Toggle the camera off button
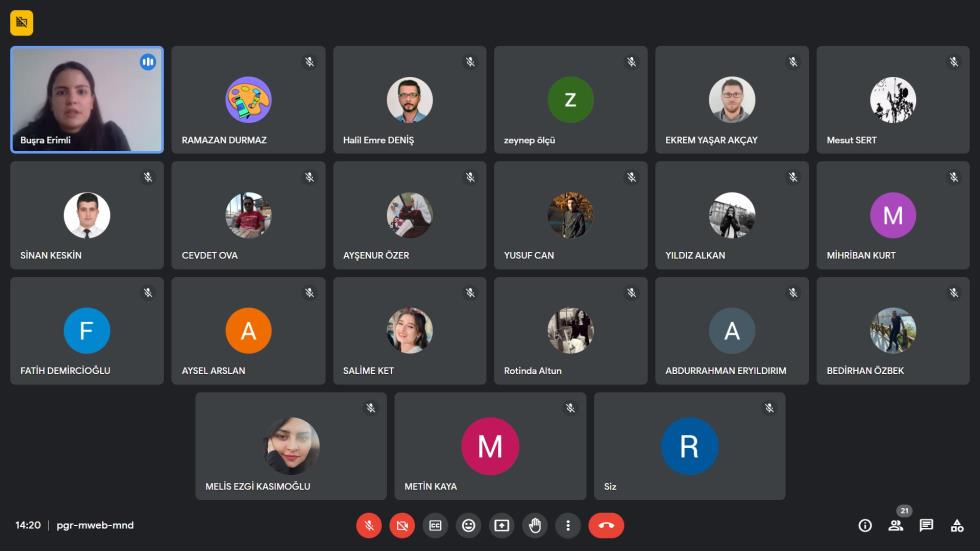 click(x=402, y=525)
